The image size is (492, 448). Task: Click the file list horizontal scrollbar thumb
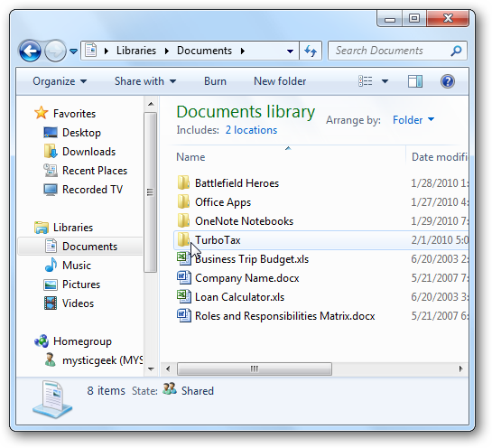pos(255,369)
